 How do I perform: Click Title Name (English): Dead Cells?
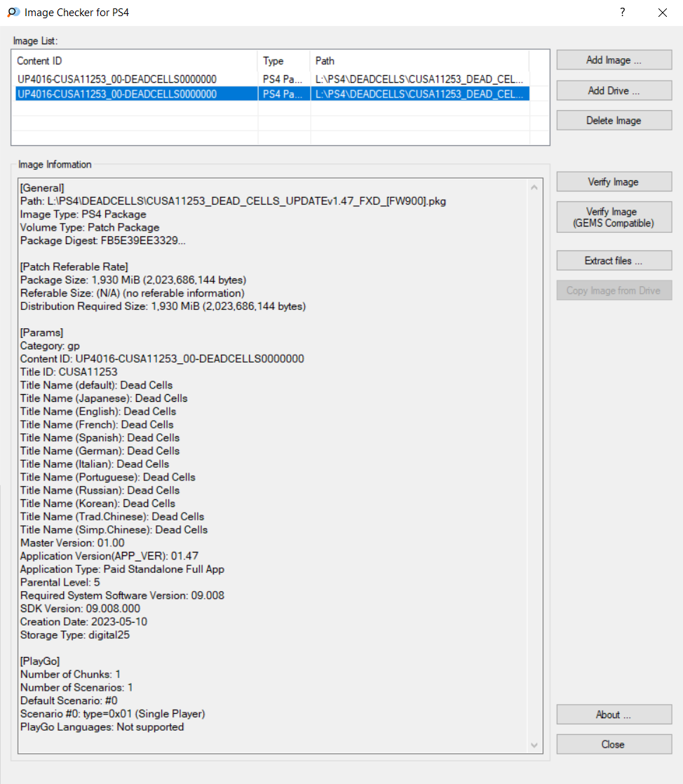98,412
